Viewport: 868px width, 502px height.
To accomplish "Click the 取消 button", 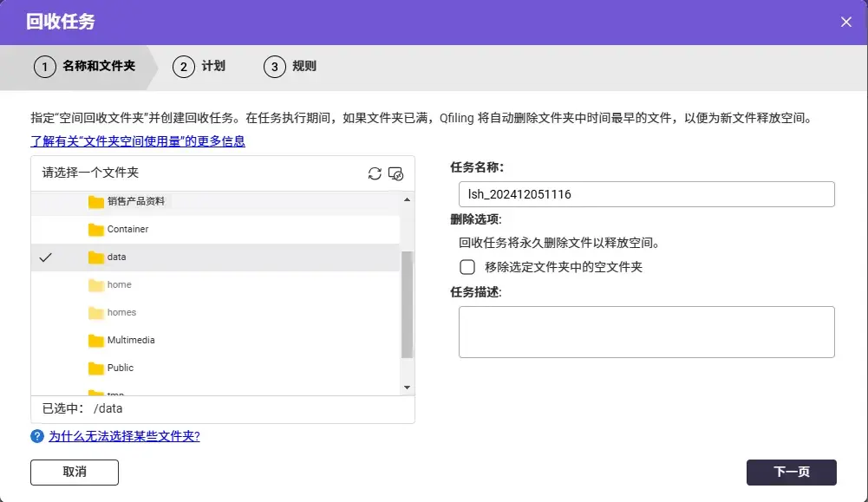I will coord(74,473).
